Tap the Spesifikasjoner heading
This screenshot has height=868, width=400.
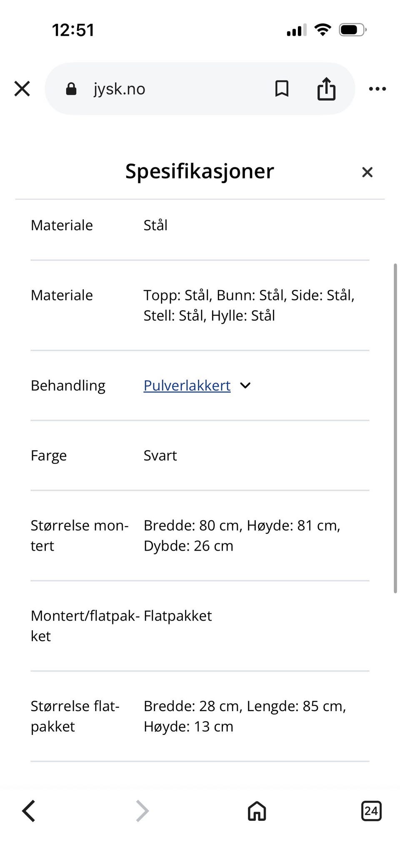pos(200,171)
